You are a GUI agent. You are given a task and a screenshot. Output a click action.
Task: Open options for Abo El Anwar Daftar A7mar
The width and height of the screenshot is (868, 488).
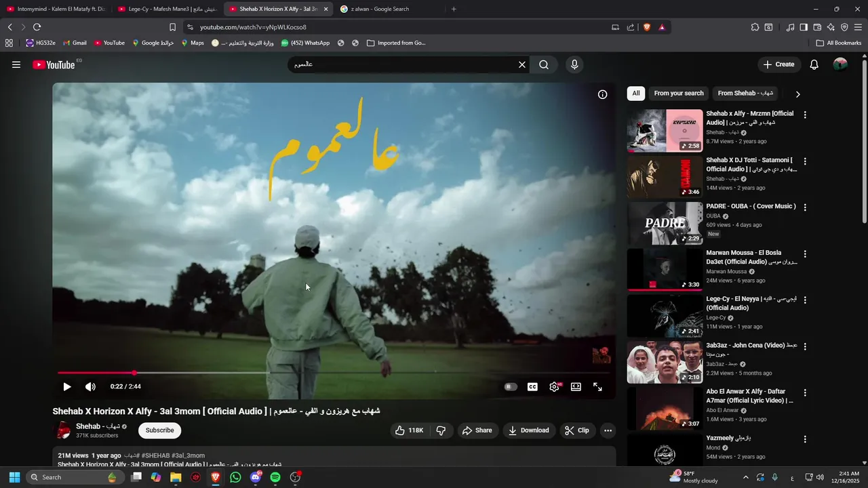pos(805,393)
